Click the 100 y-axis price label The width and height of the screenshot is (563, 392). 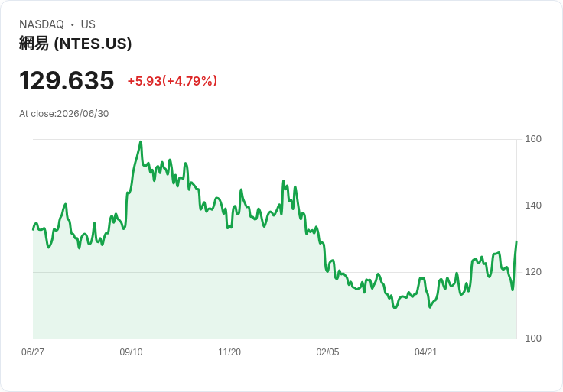click(x=533, y=339)
